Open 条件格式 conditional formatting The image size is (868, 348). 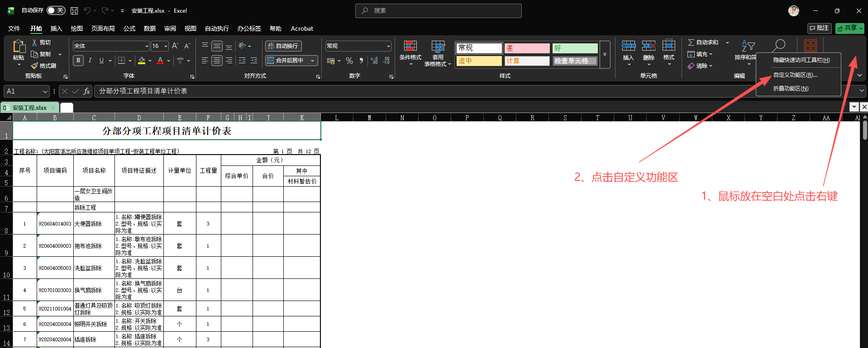[410, 53]
